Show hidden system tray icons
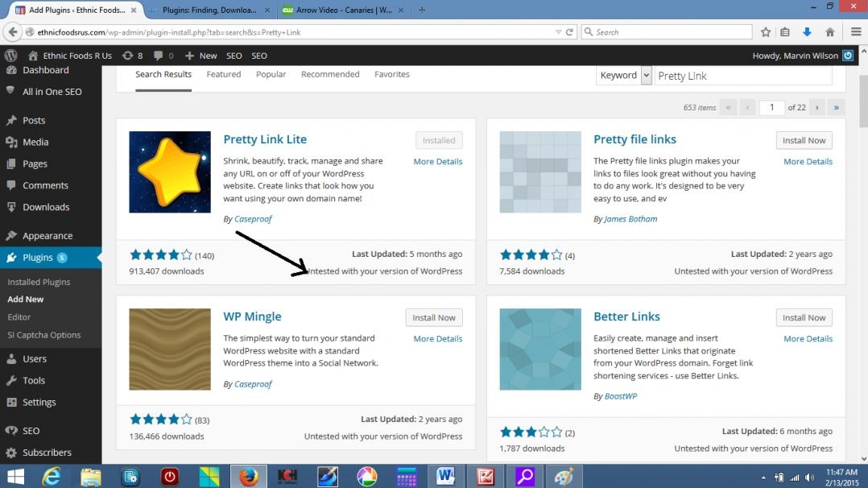Screen dimensions: 868x488 (x=763, y=477)
